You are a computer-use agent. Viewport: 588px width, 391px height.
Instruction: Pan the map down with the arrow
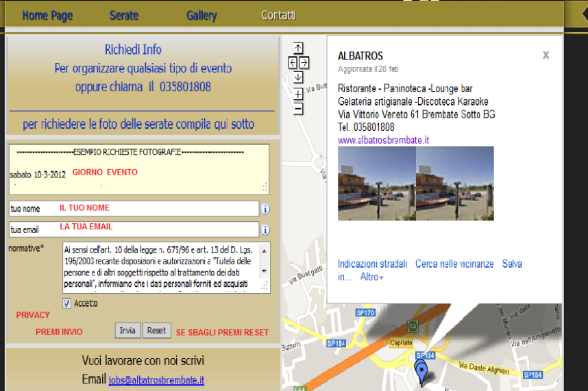pos(298,77)
